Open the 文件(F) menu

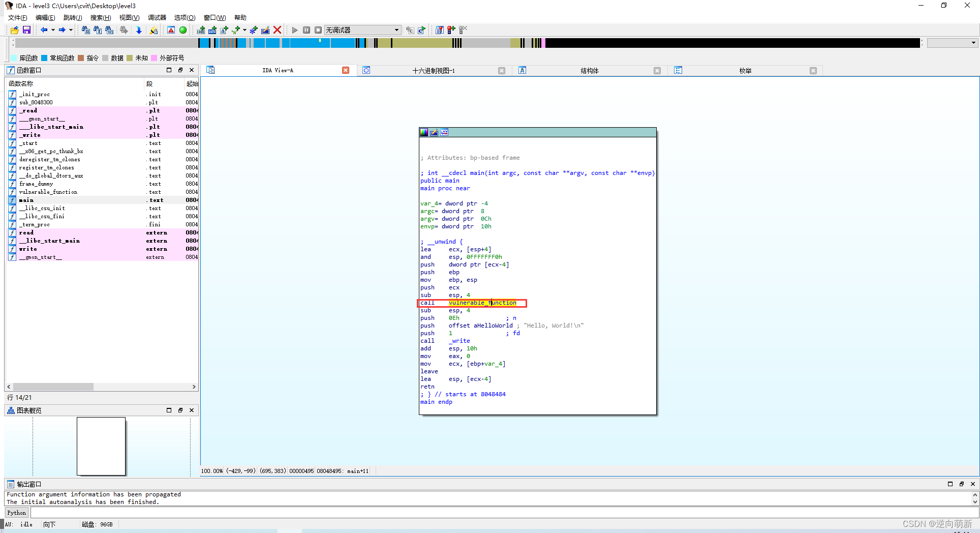18,18
